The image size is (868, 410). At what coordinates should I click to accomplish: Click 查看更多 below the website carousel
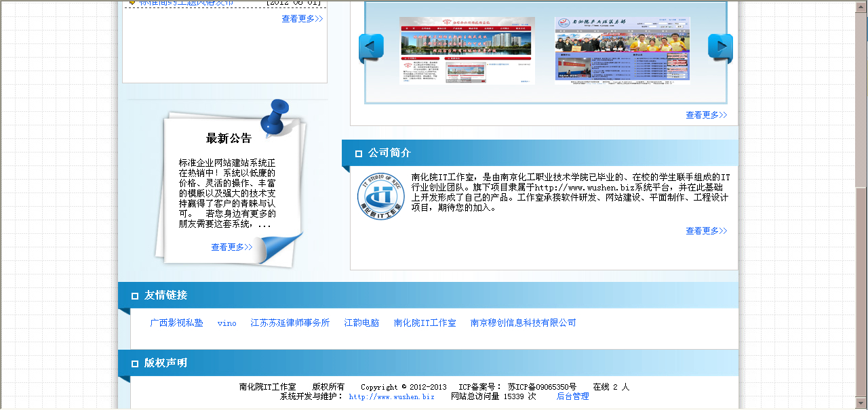[x=706, y=115]
